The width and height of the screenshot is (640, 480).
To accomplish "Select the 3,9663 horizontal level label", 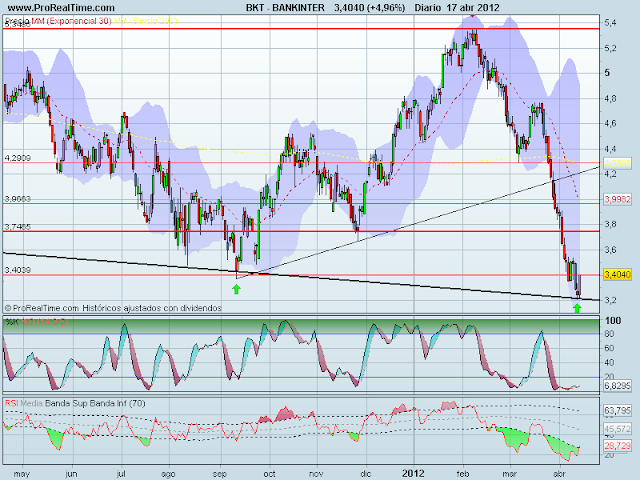I will tap(18, 199).
